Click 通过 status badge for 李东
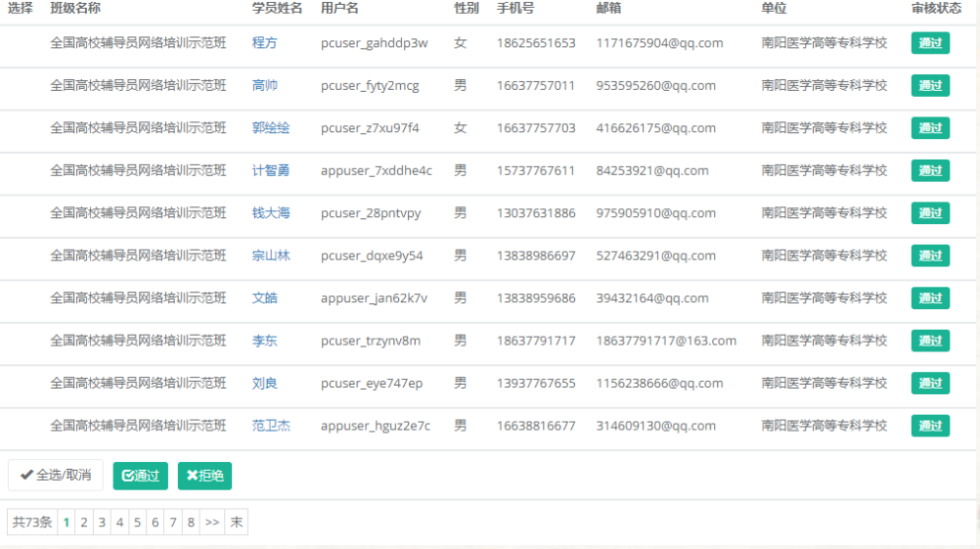Screen dimensions: 980x549 point(929,341)
